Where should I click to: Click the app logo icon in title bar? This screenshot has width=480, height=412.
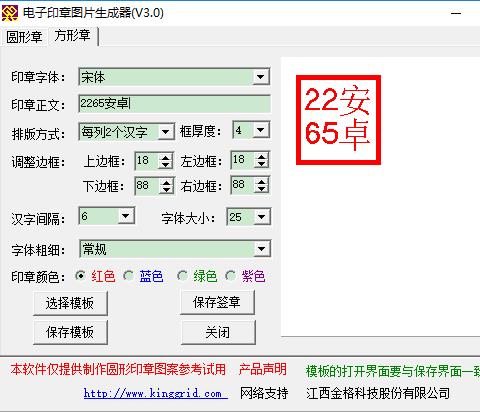pos(10,13)
